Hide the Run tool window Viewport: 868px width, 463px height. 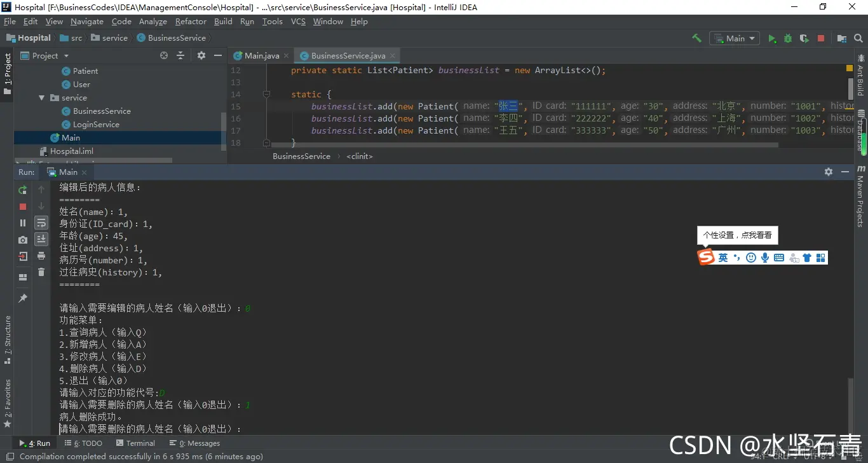pos(845,172)
